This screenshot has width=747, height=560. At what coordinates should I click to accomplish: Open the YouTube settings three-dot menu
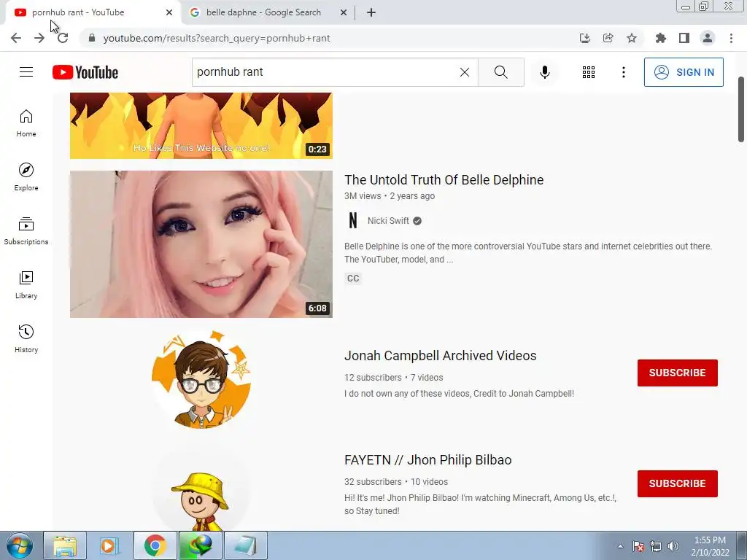[x=623, y=72]
